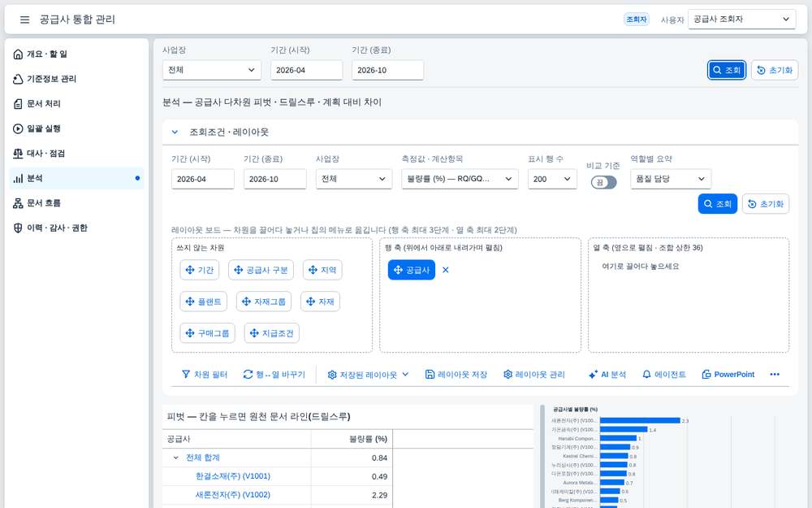Open the hamburger navigation menu
The height and width of the screenshot is (508, 812).
pyautogui.click(x=24, y=20)
